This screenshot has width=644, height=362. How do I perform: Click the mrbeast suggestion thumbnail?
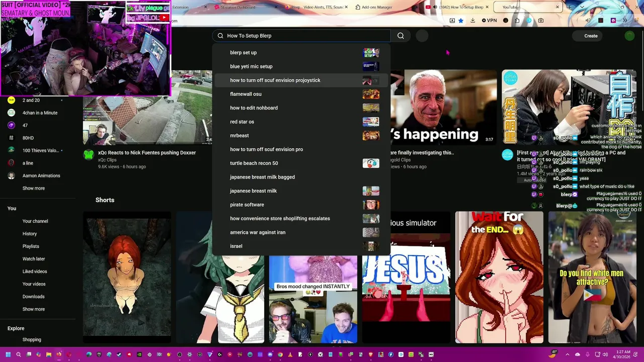[x=371, y=135]
